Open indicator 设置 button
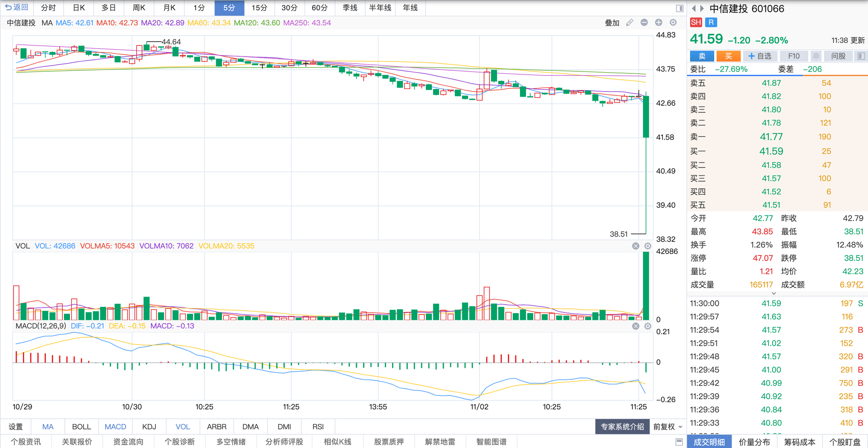This screenshot has height=448, width=868. coord(16,427)
